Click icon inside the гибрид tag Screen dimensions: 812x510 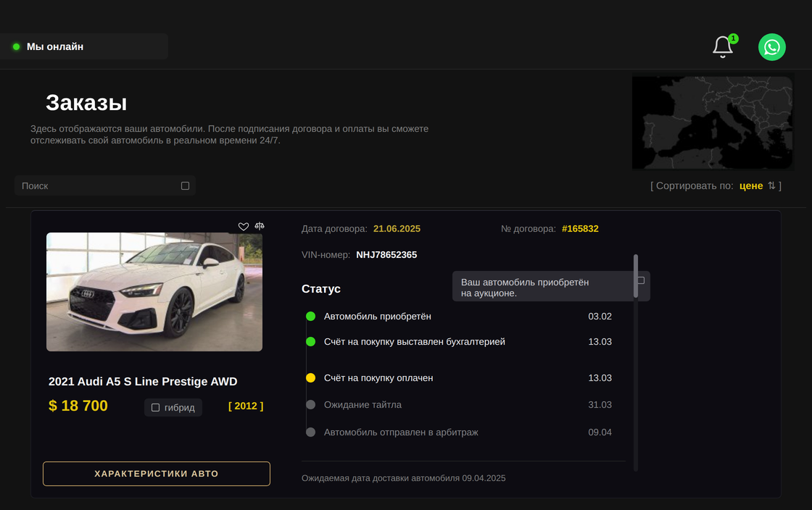[155, 408]
